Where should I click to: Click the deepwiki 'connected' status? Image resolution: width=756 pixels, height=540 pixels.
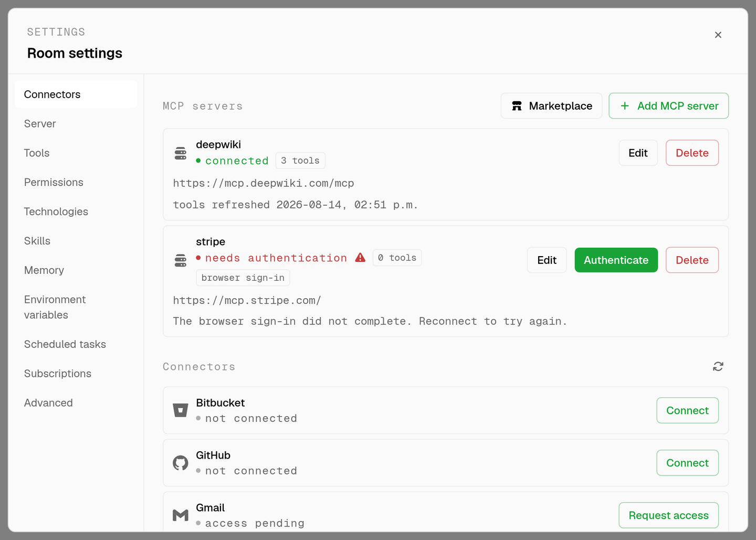pyautogui.click(x=232, y=161)
